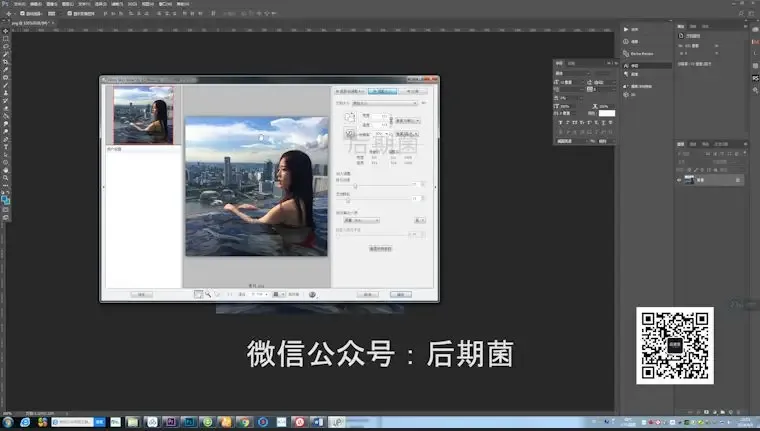Select the Spot Healing Brush tool
The width and height of the screenshot is (760, 431).
(x=7, y=77)
